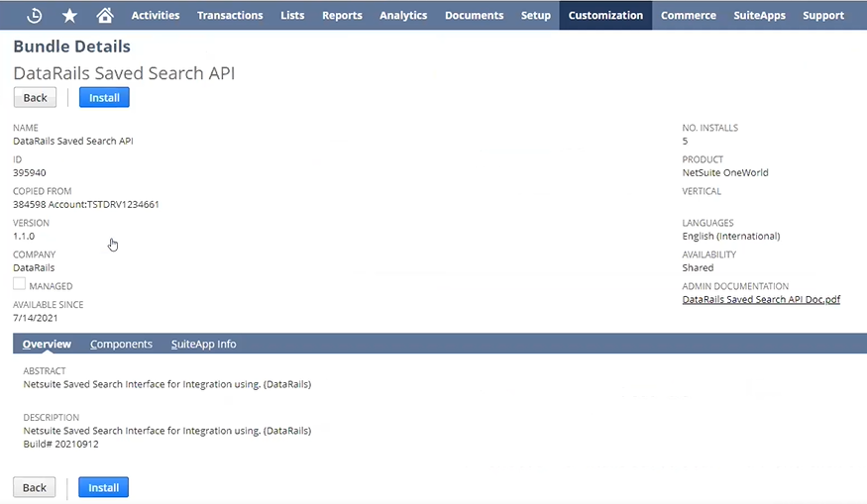This screenshot has height=504, width=867.
Task: Open the Setup menu
Action: tap(536, 16)
